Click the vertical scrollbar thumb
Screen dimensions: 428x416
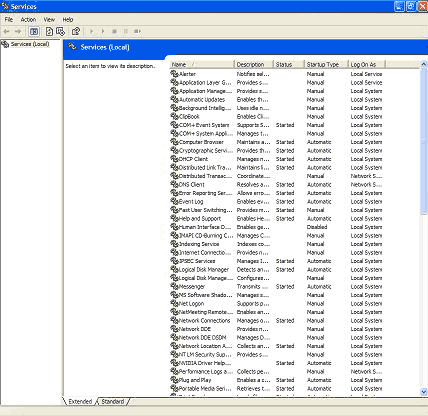424,141
